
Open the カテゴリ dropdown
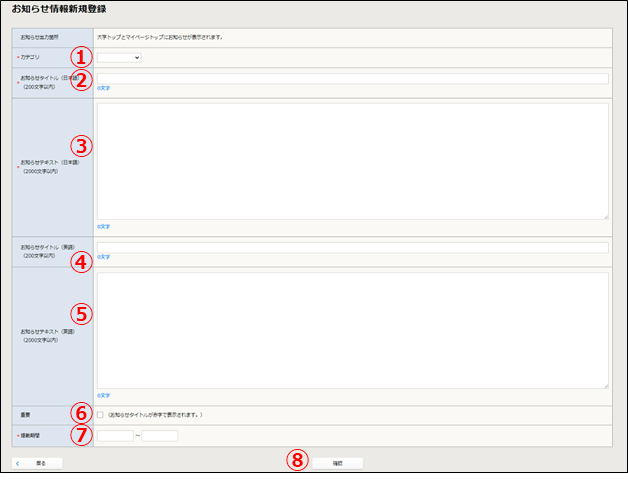coord(119,57)
